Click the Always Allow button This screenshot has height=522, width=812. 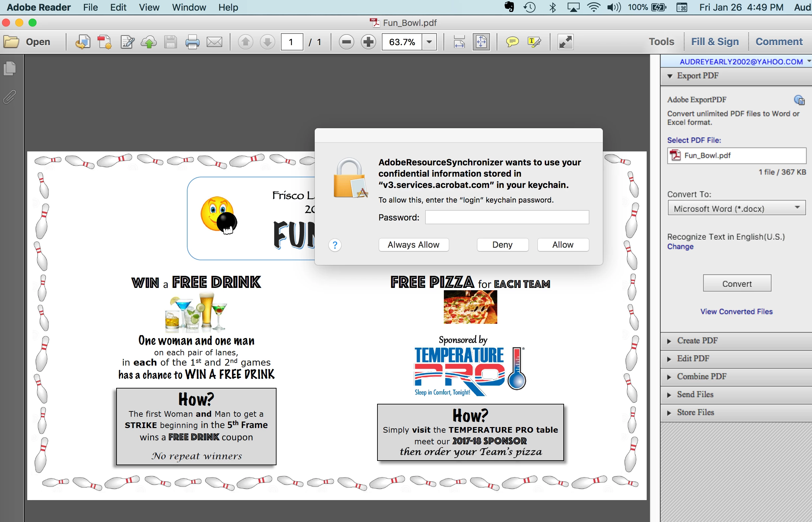(413, 245)
